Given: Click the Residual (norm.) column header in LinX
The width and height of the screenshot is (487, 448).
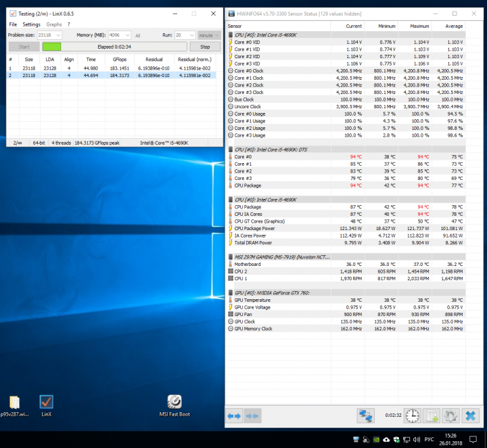Looking at the screenshot, I should coord(195,60).
